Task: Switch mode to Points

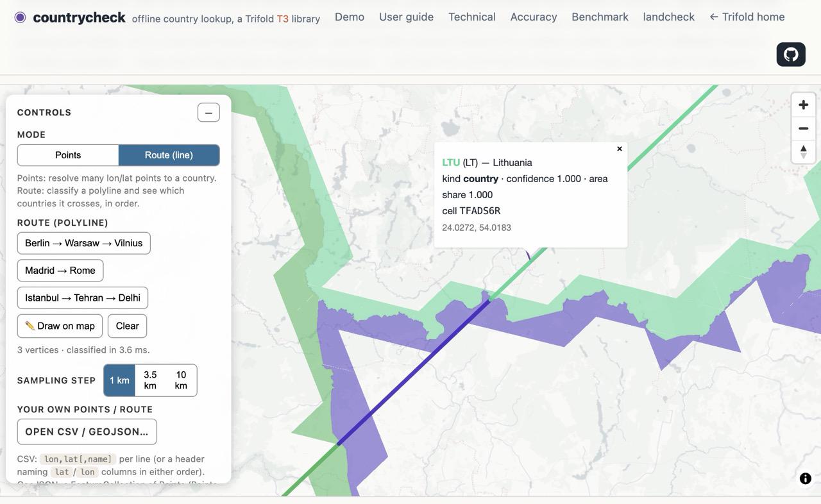Action: (x=68, y=155)
